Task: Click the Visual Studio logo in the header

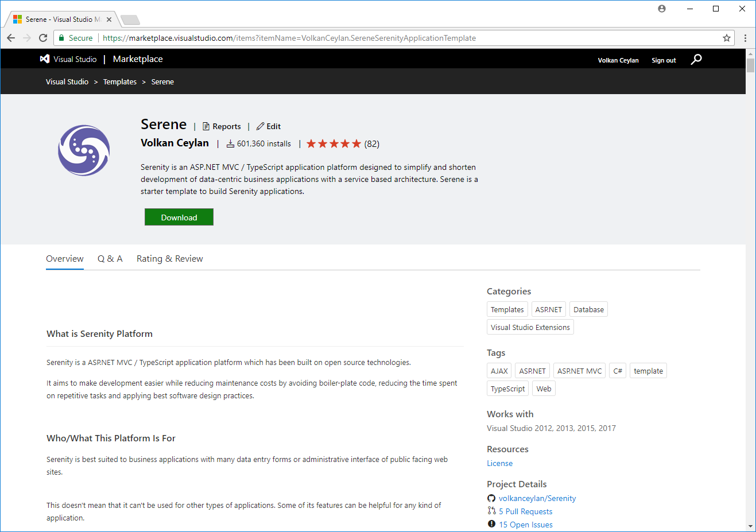Action: pyautogui.click(x=45, y=59)
